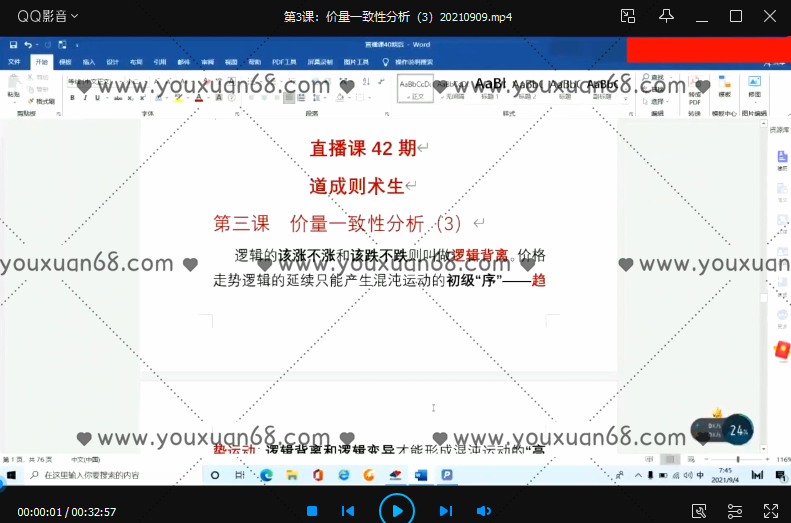Select the 标题 1 style

(489, 88)
